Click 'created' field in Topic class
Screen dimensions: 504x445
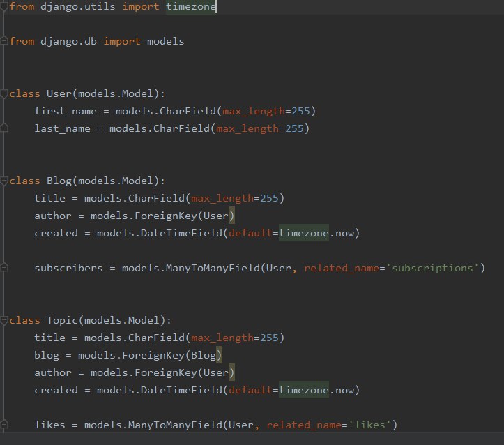coord(56,390)
